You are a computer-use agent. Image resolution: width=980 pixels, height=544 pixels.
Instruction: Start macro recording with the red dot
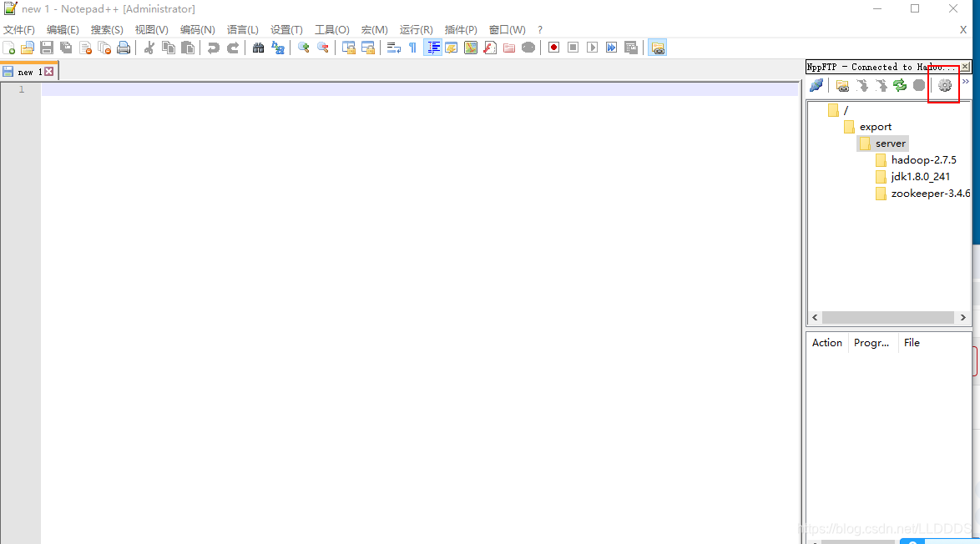click(x=553, y=48)
